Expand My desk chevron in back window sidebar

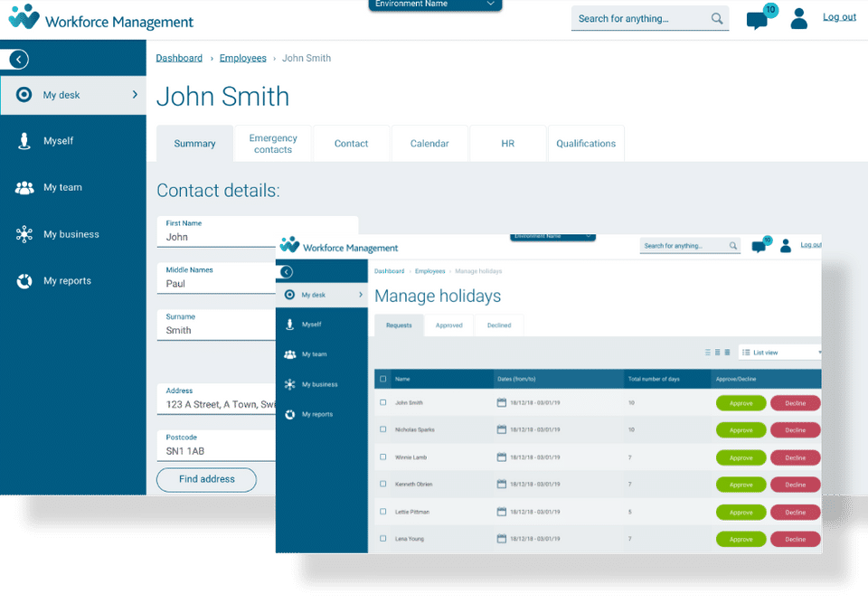point(135,95)
